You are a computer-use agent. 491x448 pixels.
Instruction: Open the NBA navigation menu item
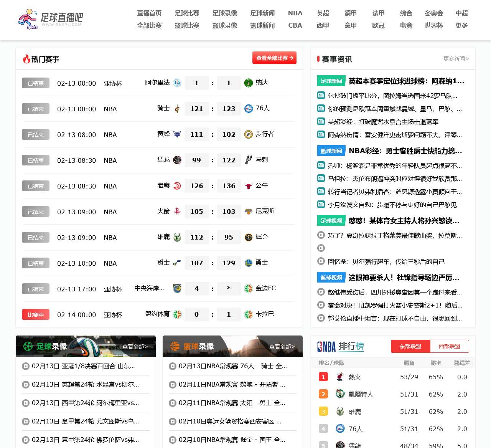(x=295, y=13)
